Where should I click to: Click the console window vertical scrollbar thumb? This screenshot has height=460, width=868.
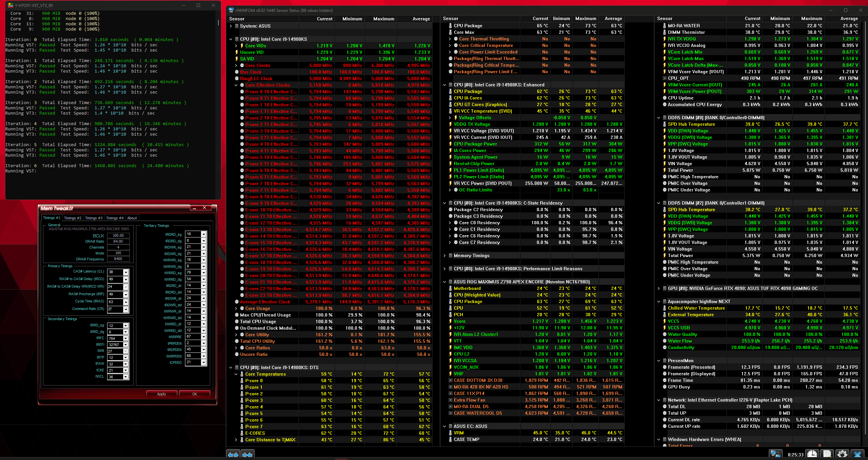(218, 23)
